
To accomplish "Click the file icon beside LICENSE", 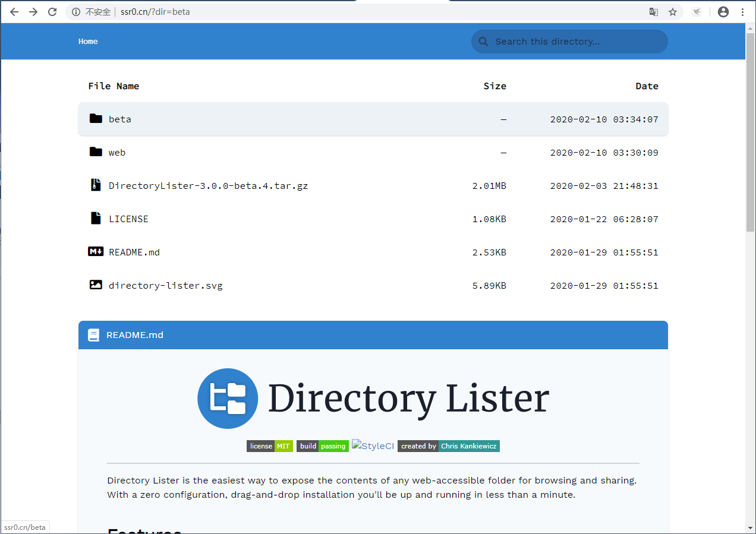I will (96, 218).
